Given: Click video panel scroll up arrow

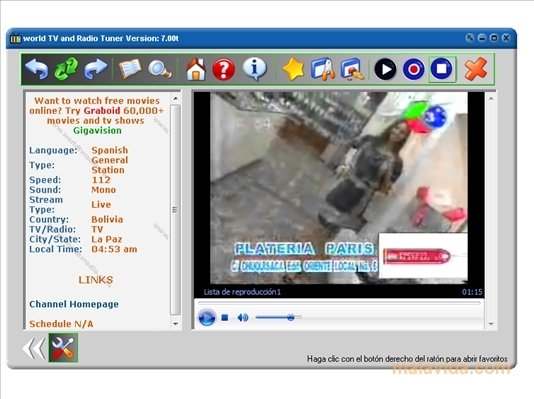Looking at the screenshot, I should [491, 99].
